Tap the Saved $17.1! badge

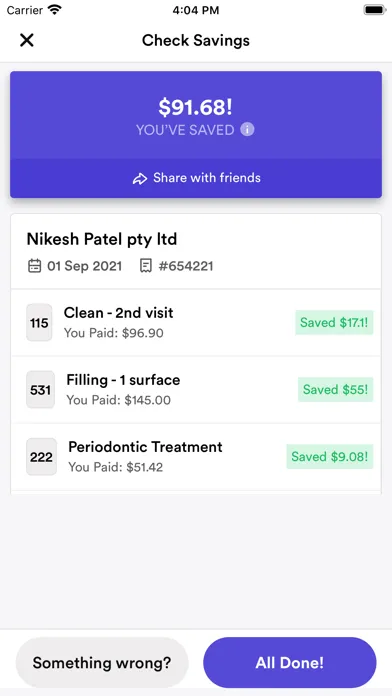334,323
